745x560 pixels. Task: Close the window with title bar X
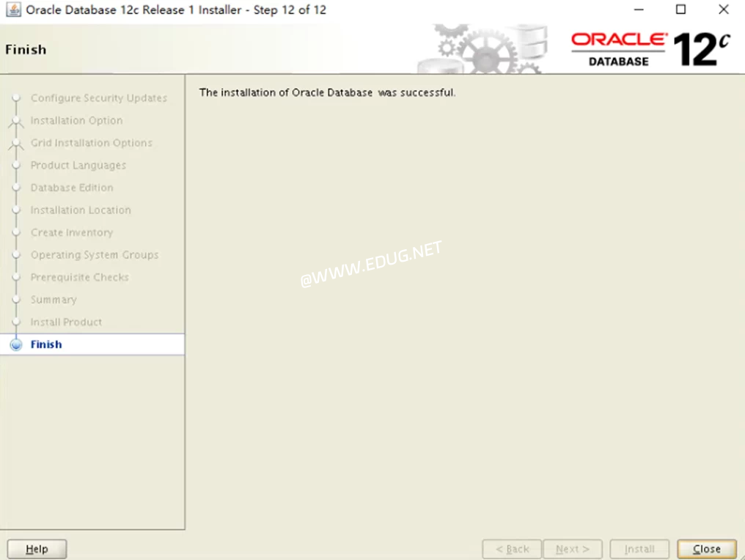tap(723, 10)
